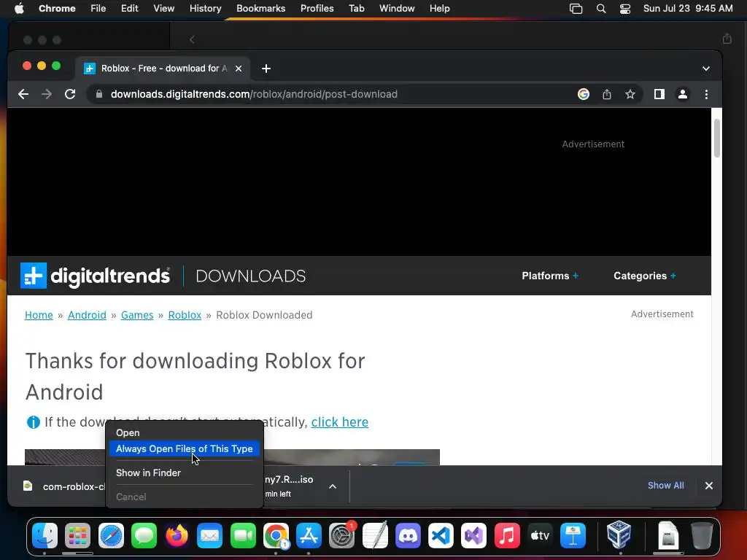Viewport: 747px width, 560px height.
Task: Click the digitaltrends logo
Action: (95, 276)
